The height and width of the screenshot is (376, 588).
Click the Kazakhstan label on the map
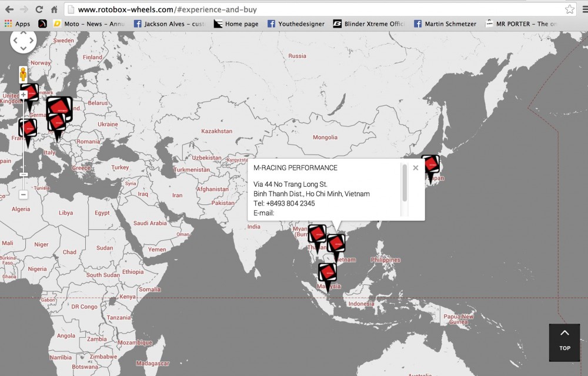pos(217,131)
